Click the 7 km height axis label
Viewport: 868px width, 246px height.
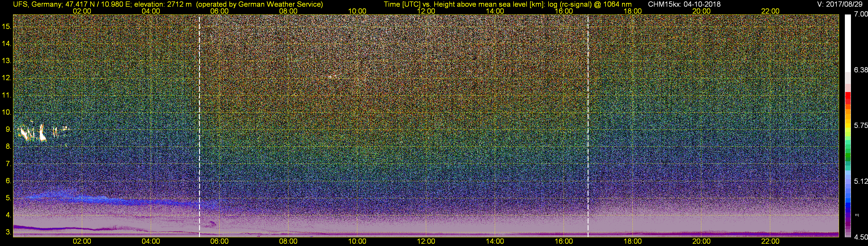8,164
